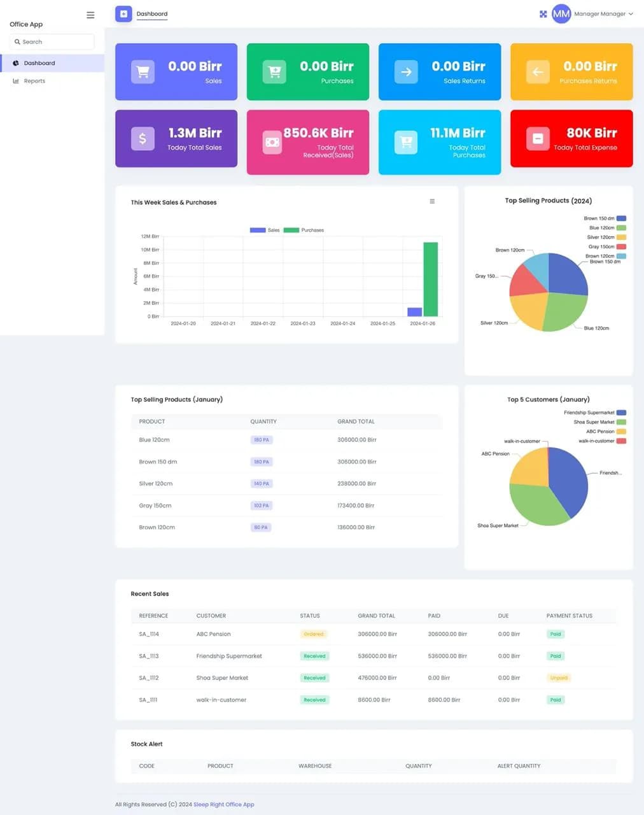The height and width of the screenshot is (815, 644).
Task: Click the dollar icon on Today Total Sales
Action: click(x=143, y=139)
